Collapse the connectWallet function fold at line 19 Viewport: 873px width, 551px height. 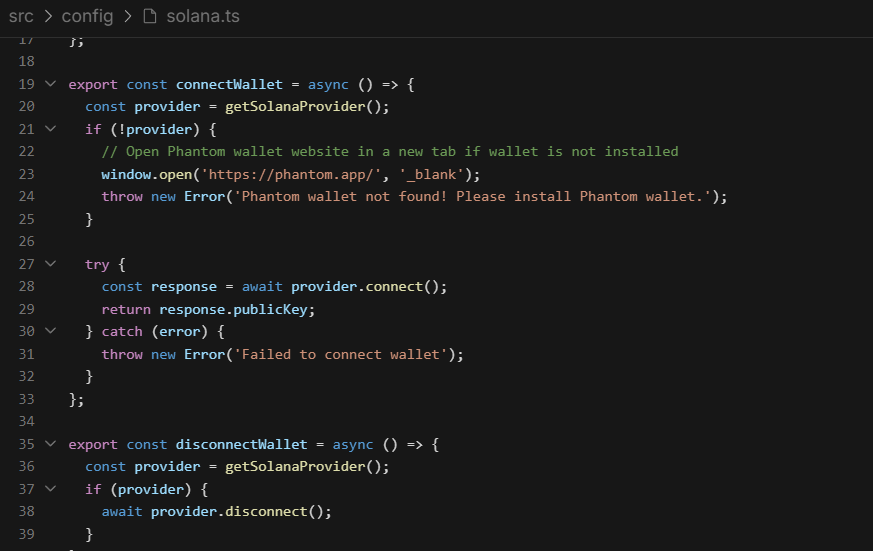coord(51,84)
